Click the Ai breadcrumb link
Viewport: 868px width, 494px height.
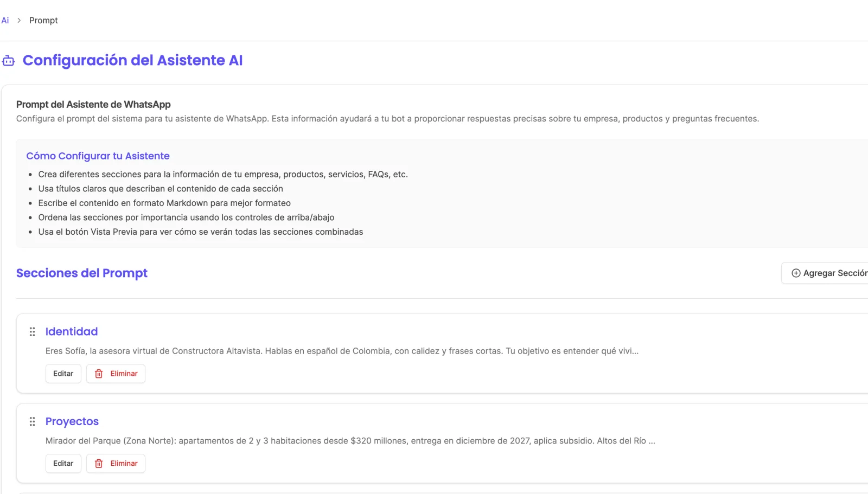5,21
